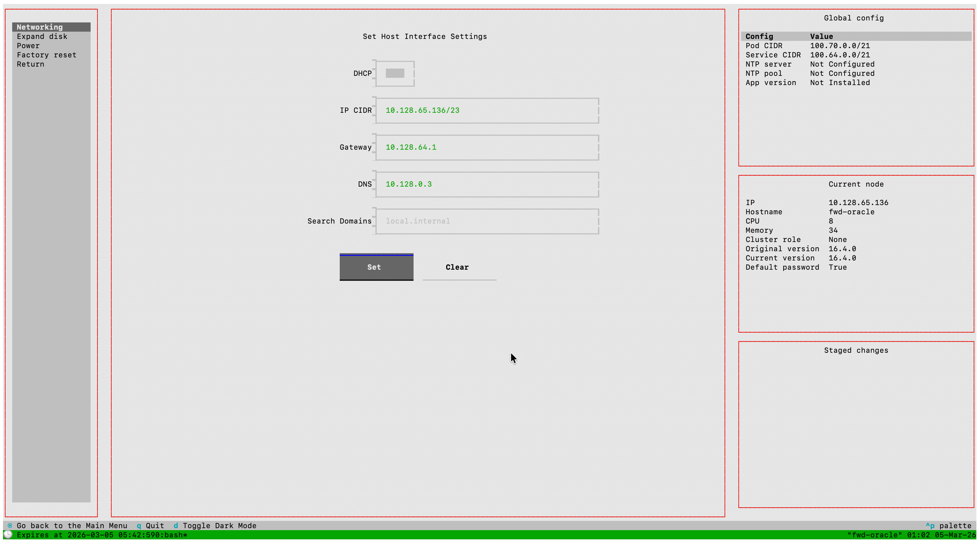
Task: Select the Service CIDR row
Action: [856, 55]
